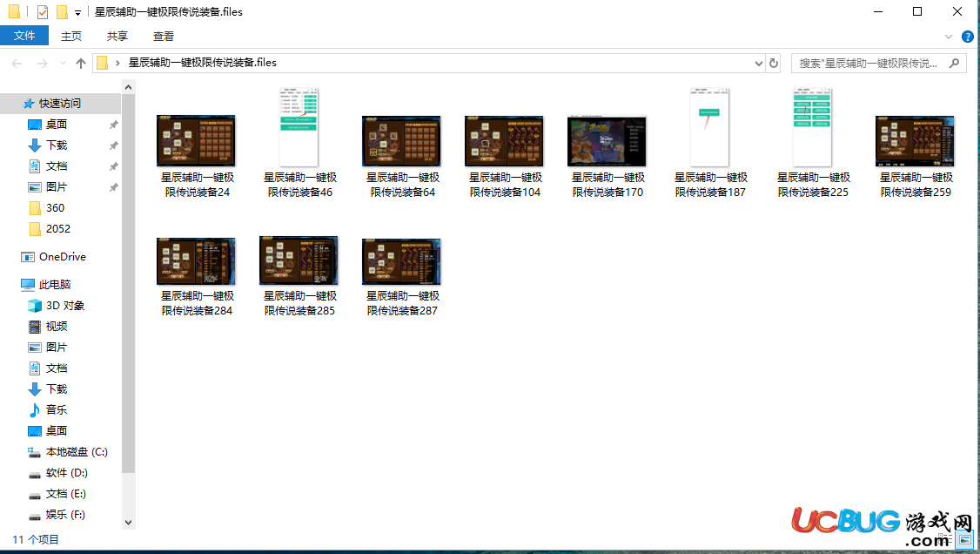Click the Back navigation arrow
Image resolution: width=980 pixels, height=554 pixels.
point(17,64)
